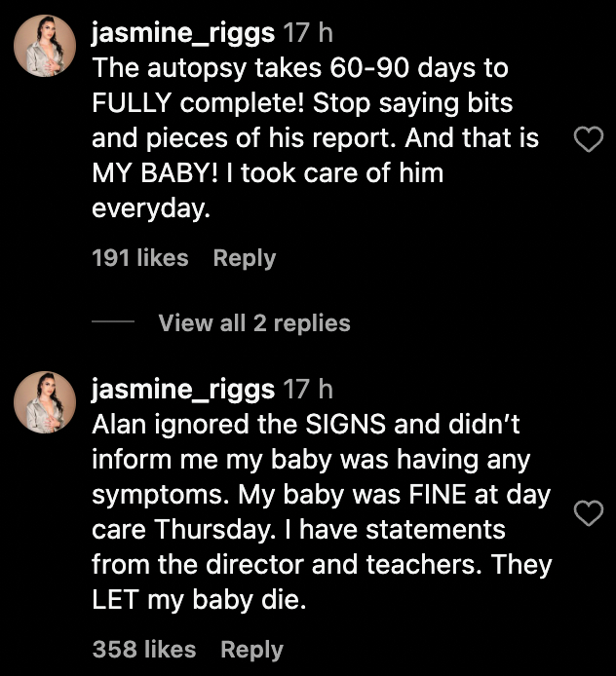The image size is (616, 676).
Task: Open the profile picture on the autopsy comment
Action: (x=45, y=45)
